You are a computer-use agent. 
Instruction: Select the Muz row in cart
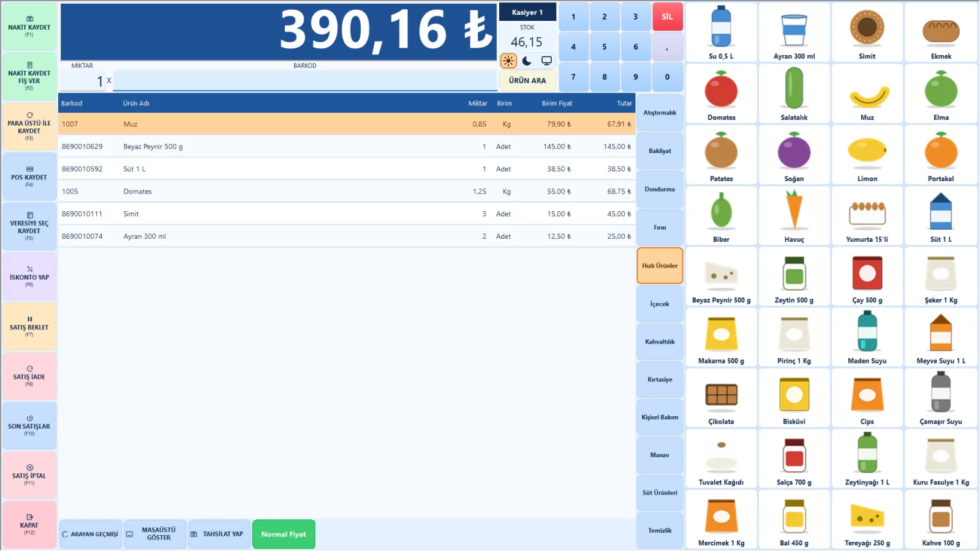(347, 124)
